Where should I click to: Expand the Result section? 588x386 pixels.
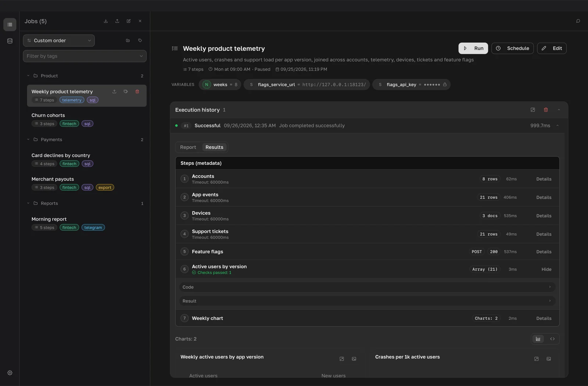click(367, 301)
